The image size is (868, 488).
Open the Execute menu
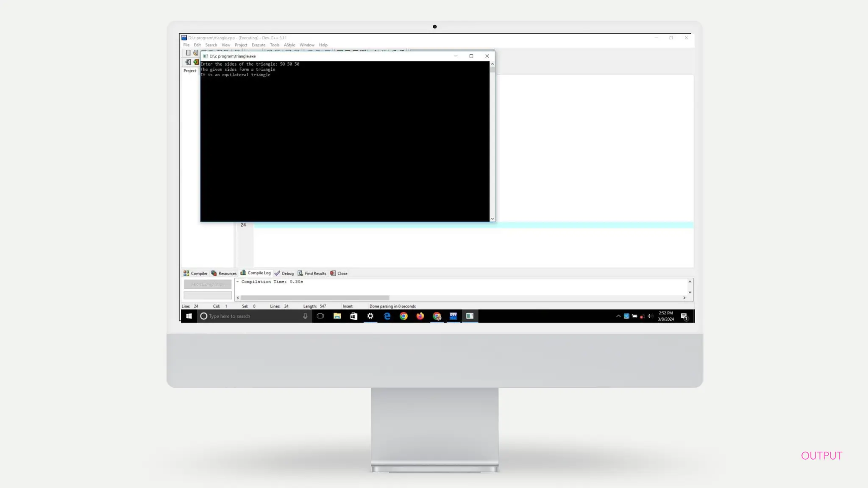(x=258, y=45)
